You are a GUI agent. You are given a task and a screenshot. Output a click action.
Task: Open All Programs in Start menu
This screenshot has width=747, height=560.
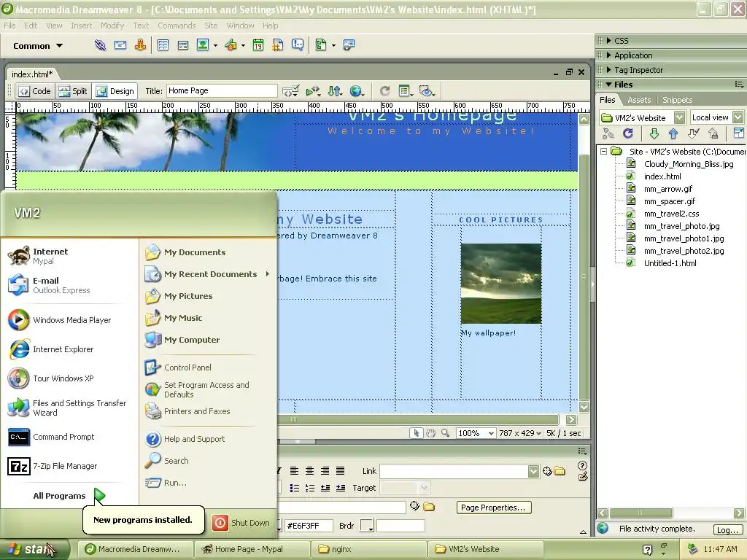[x=68, y=496]
